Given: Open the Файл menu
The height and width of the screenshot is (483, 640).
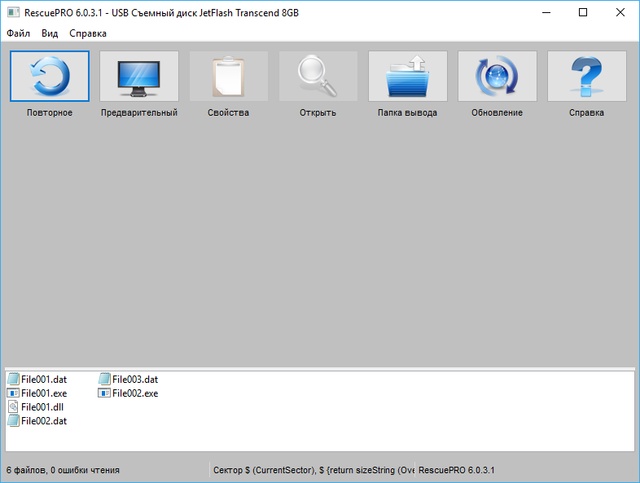Looking at the screenshot, I should pos(18,33).
